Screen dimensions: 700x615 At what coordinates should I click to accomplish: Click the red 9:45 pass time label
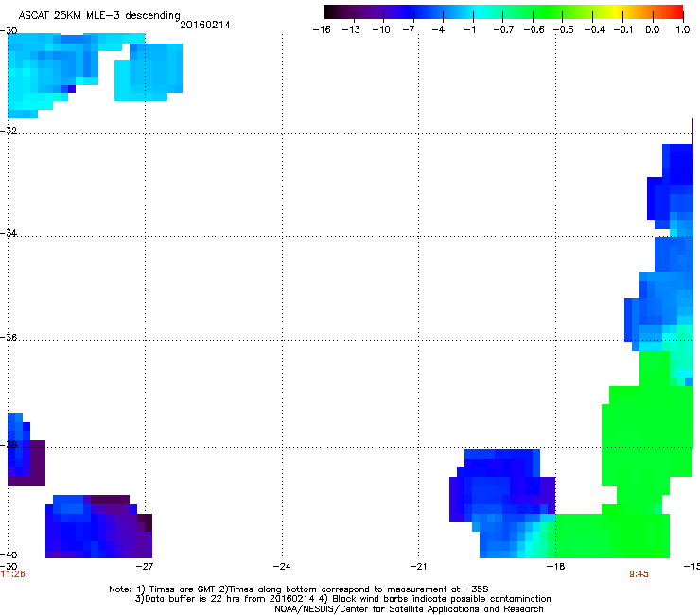639,574
